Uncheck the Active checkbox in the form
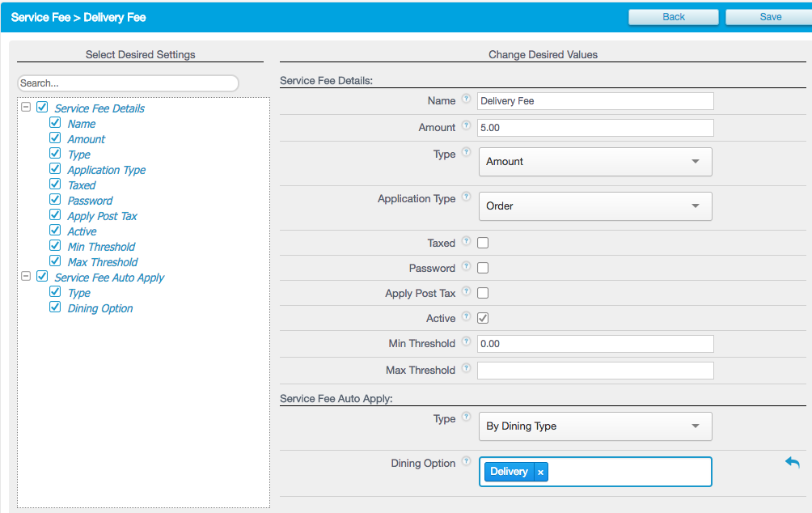 (x=483, y=318)
